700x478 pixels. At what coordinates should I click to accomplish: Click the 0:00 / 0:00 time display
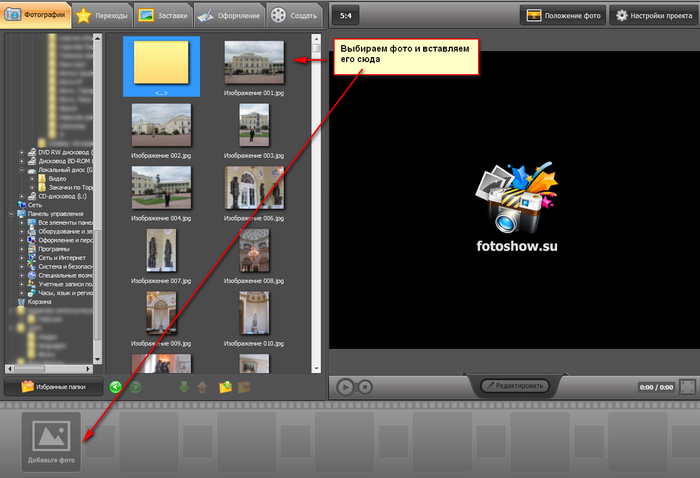pos(656,387)
